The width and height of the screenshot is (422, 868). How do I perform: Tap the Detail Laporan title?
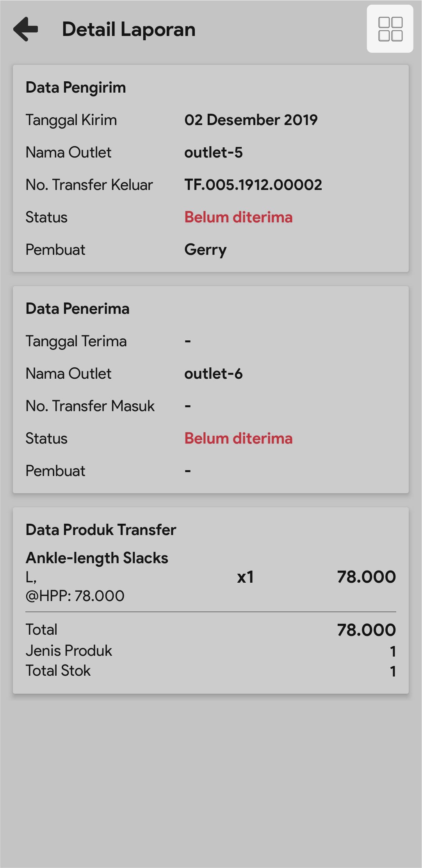tap(128, 30)
